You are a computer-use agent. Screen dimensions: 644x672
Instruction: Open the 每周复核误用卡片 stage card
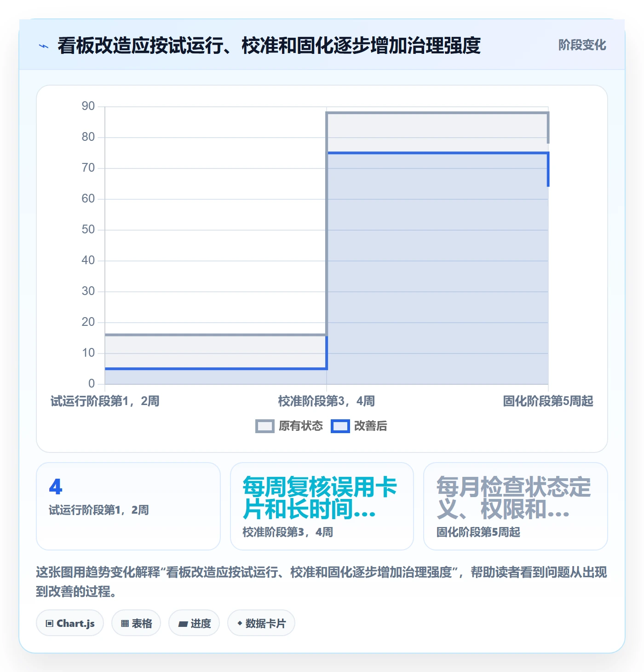pos(322,506)
